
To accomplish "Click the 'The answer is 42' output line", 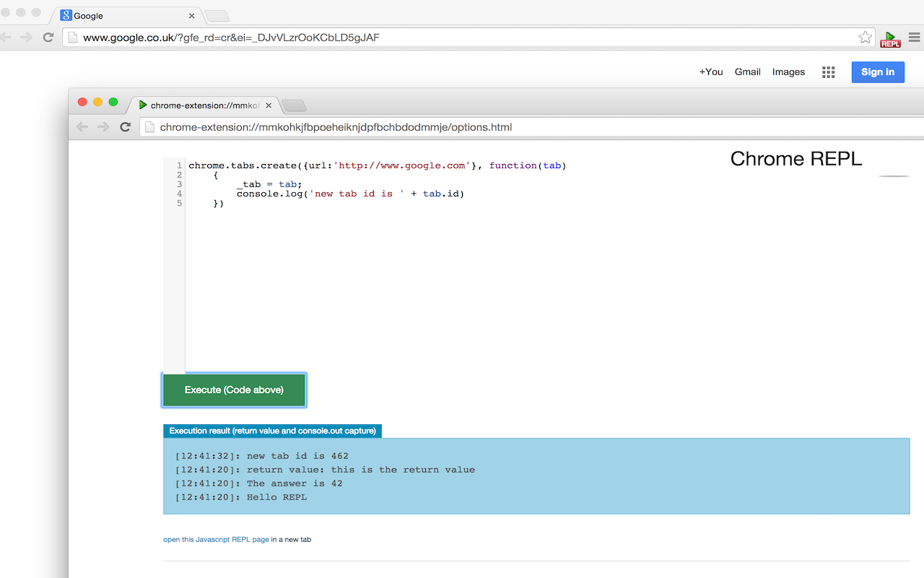I will pos(258,483).
